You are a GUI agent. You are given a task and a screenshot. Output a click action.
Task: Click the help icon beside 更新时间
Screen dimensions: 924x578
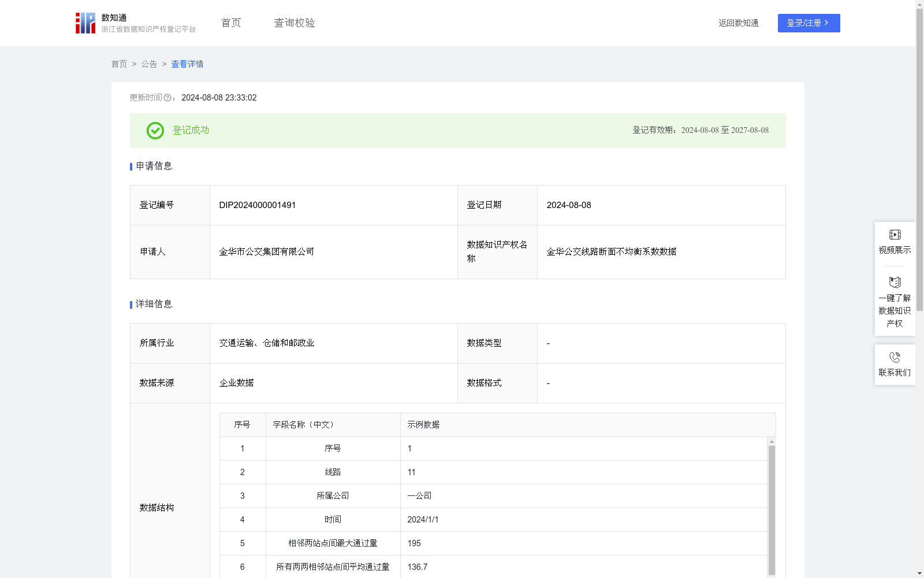[x=167, y=98]
